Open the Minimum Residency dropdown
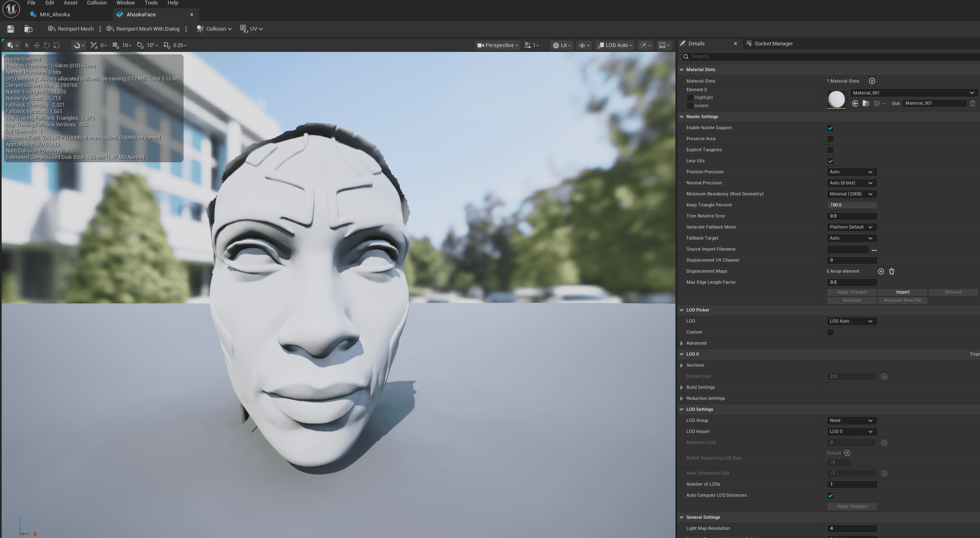980x538 pixels. point(852,194)
